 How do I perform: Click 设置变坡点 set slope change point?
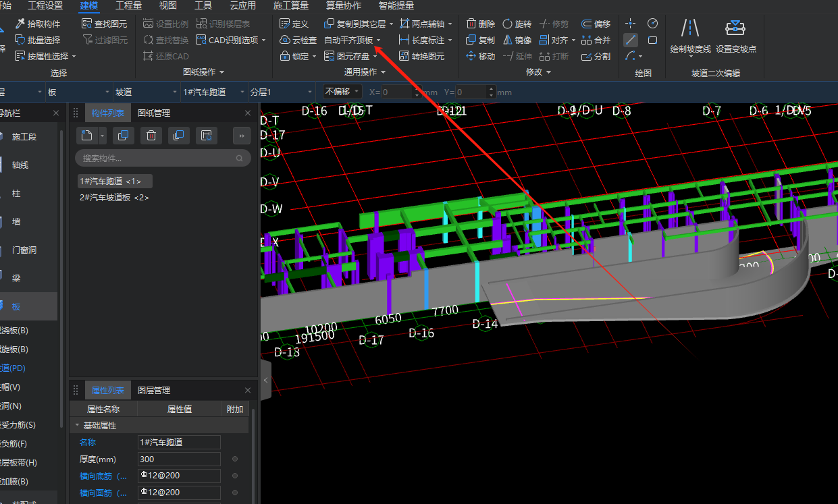[x=735, y=36]
